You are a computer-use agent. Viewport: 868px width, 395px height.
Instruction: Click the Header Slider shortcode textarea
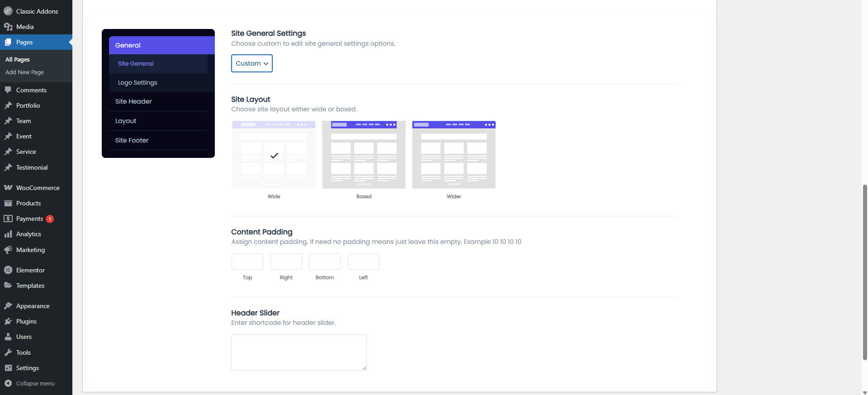(x=299, y=352)
